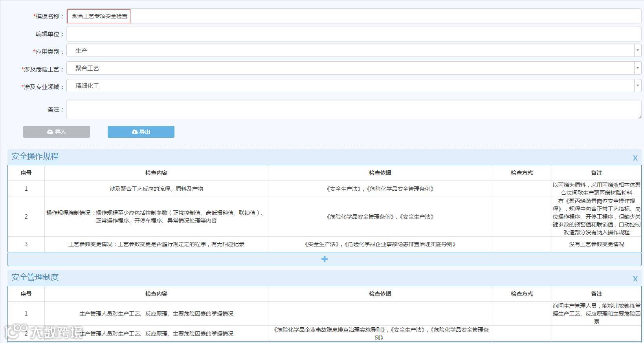
Task: Click the cloud download icon on the 导出 button
Action: tap(134, 132)
